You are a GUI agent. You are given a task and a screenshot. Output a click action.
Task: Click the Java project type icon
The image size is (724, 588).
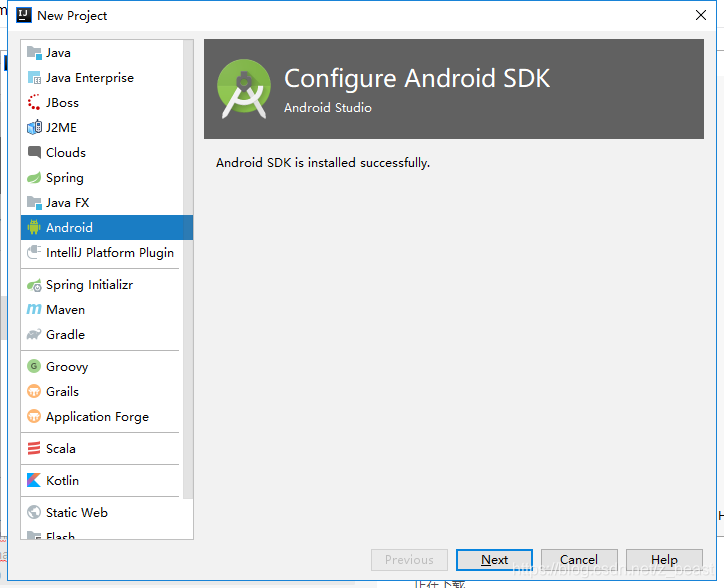coord(34,53)
